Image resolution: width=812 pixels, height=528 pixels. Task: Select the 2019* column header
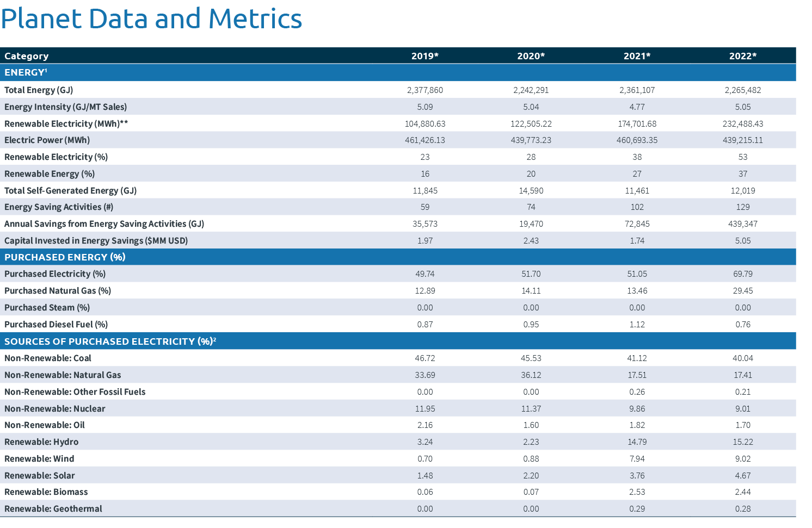[x=425, y=55]
